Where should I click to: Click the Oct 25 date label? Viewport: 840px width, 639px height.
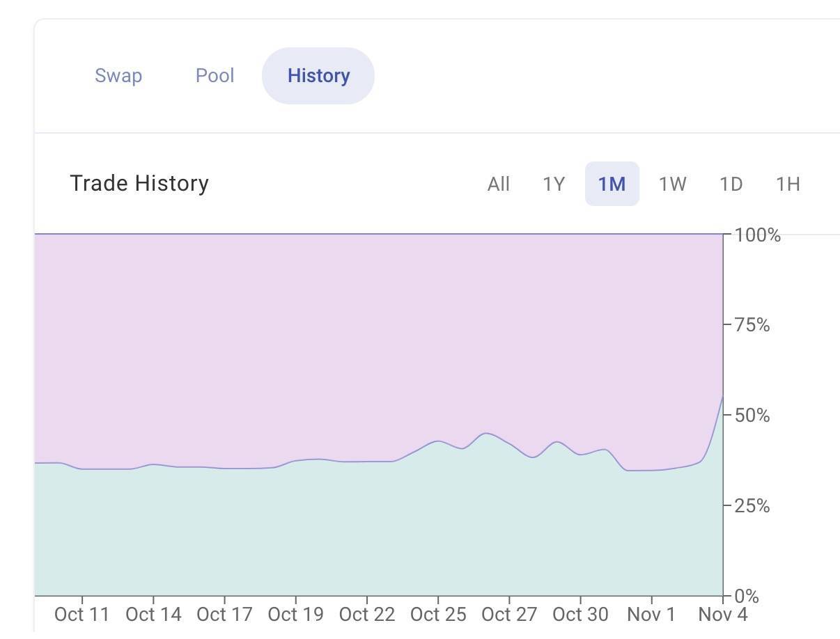[438, 615]
